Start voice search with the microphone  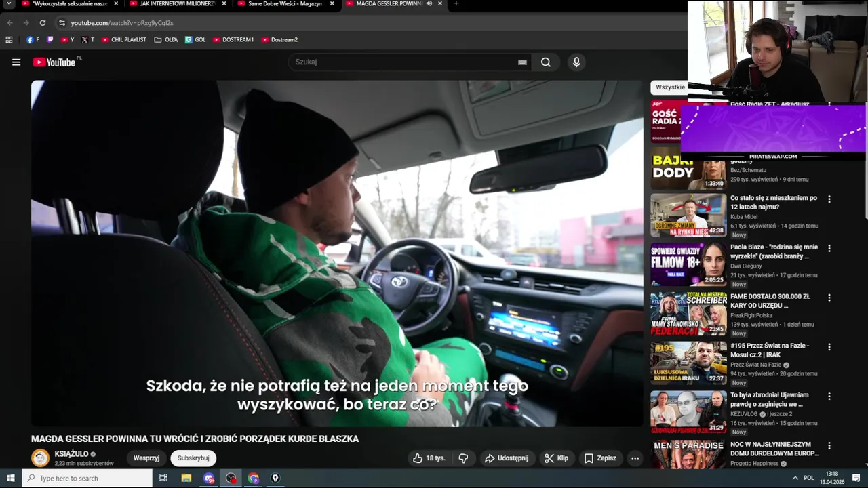576,62
